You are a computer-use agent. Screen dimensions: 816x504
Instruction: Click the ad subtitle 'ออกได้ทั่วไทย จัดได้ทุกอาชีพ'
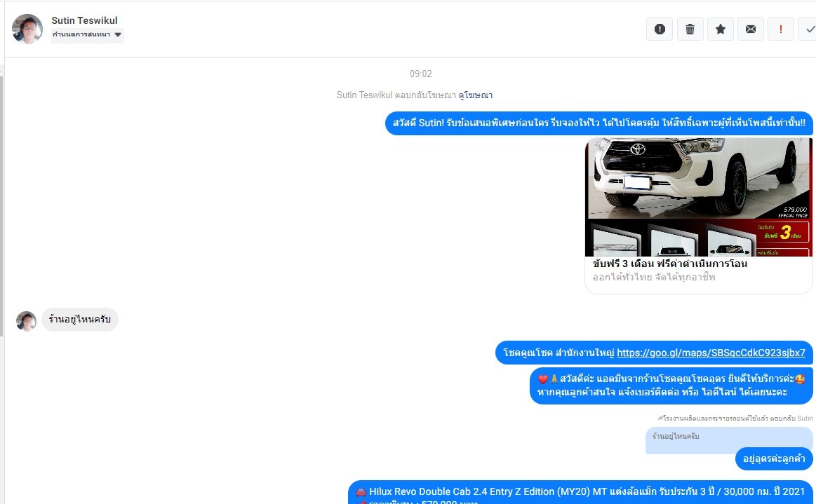tap(654, 277)
